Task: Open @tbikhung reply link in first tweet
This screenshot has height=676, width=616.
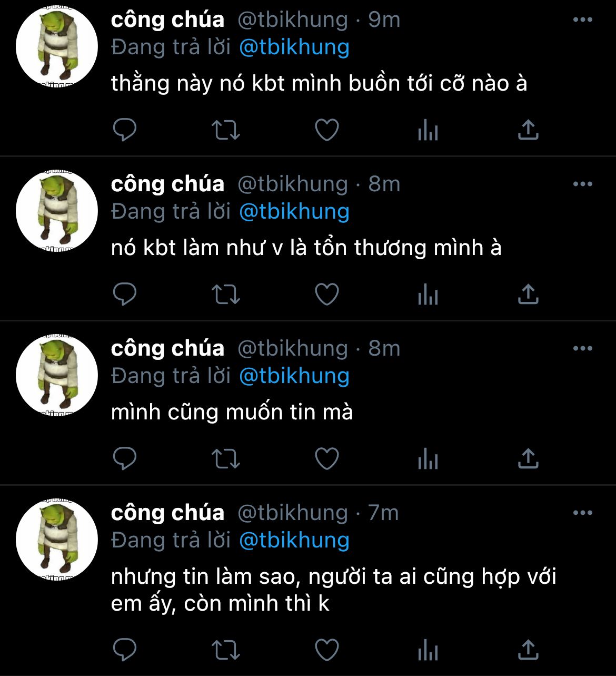Action: pos(294,47)
